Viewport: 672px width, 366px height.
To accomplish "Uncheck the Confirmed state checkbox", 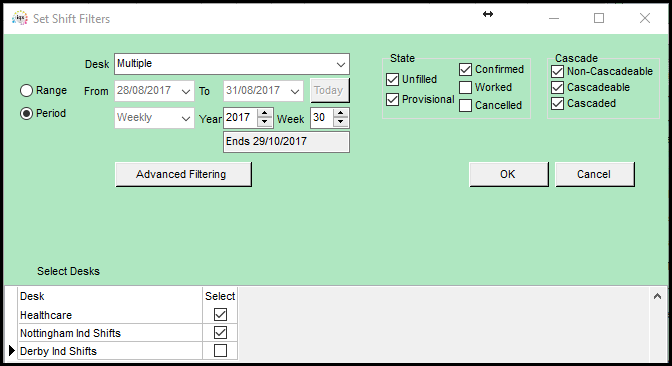I will pyautogui.click(x=465, y=69).
